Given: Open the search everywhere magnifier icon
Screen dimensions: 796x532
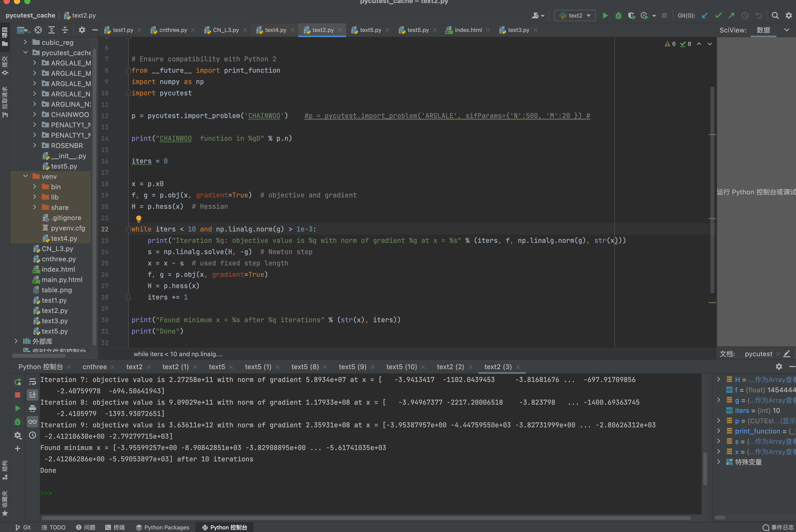Looking at the screenshot, I should (x=775, y=16).
